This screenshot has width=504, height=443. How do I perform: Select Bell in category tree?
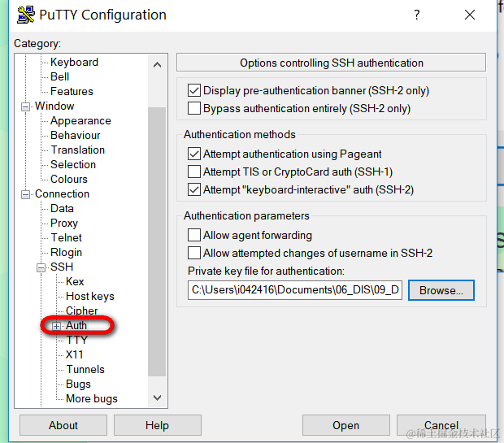coord(60,77)
